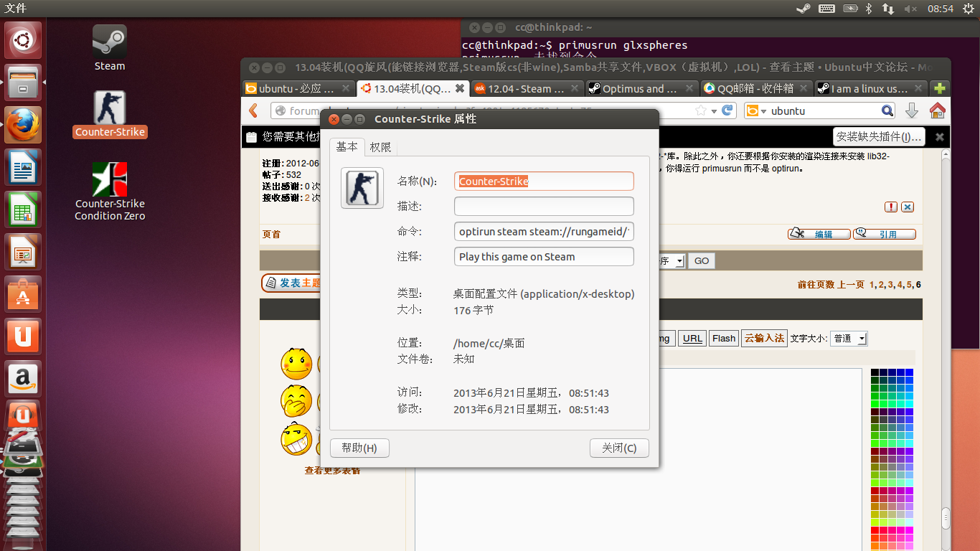Open a new tab with the green plus
Screen dimensions: 980x551
click(939, 89)
